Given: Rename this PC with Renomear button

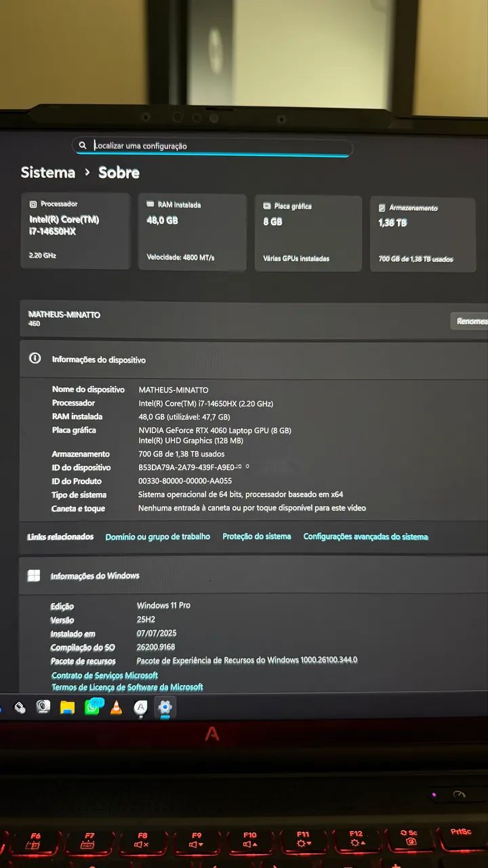Looking at the screenshot, I should 470,321.
